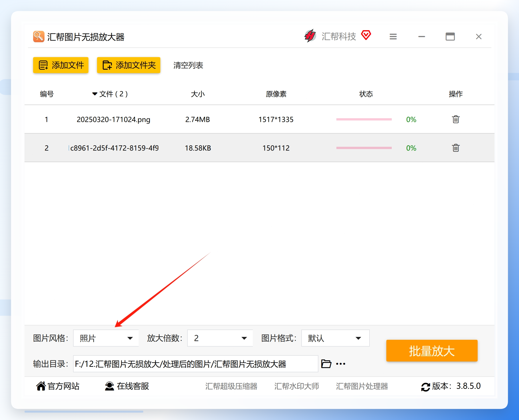Click the 2.74MB size cell
Viewport: 519px width, 420px height.
point(197,119)
